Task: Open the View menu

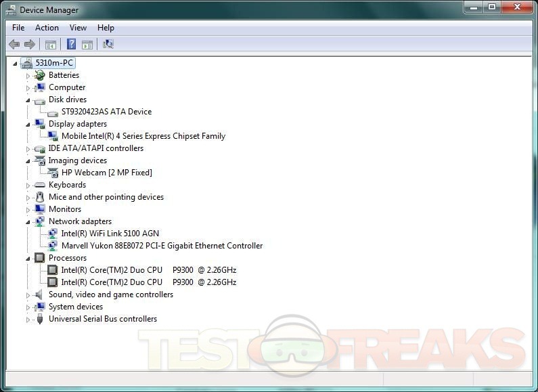Action: [78, 28]
